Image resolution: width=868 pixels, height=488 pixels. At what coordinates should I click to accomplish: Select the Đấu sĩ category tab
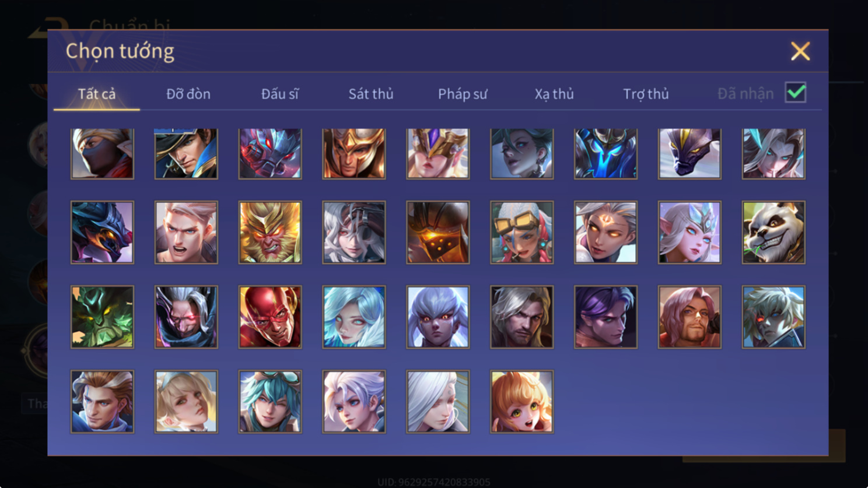pyautogui.click(x=279, y=94)
